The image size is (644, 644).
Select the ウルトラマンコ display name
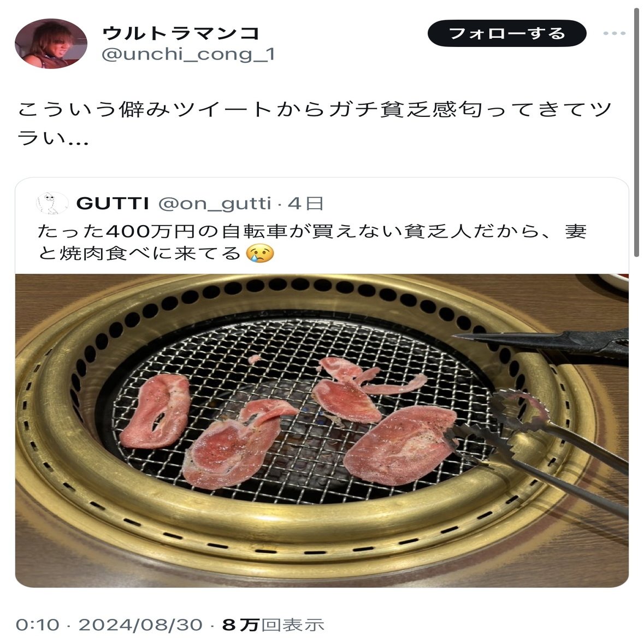[x=181, y=33]
